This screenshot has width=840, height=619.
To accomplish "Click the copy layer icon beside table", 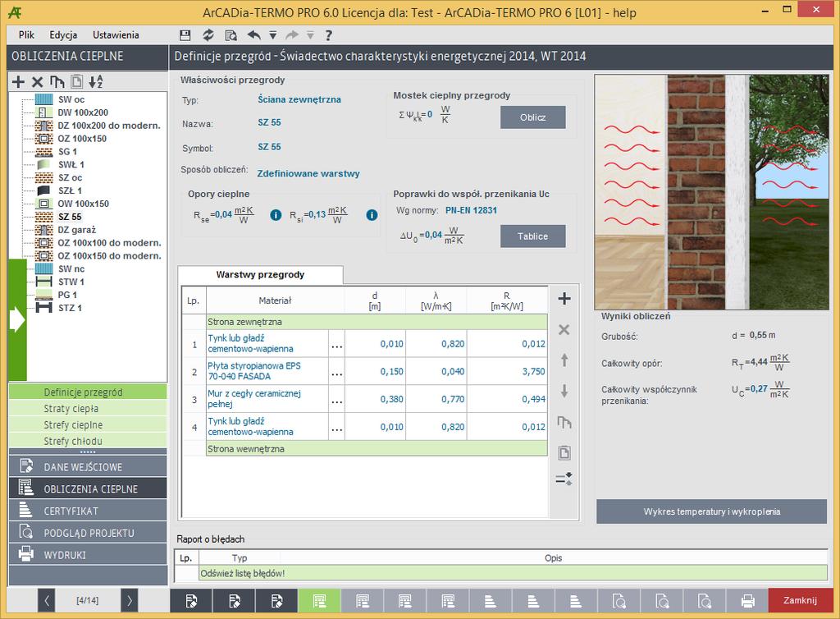I will point(564,422).
